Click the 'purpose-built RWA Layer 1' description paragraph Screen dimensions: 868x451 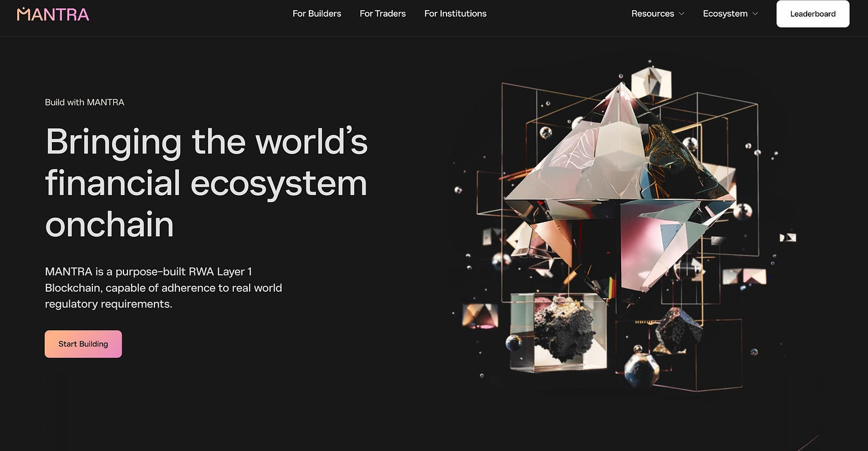163,288
